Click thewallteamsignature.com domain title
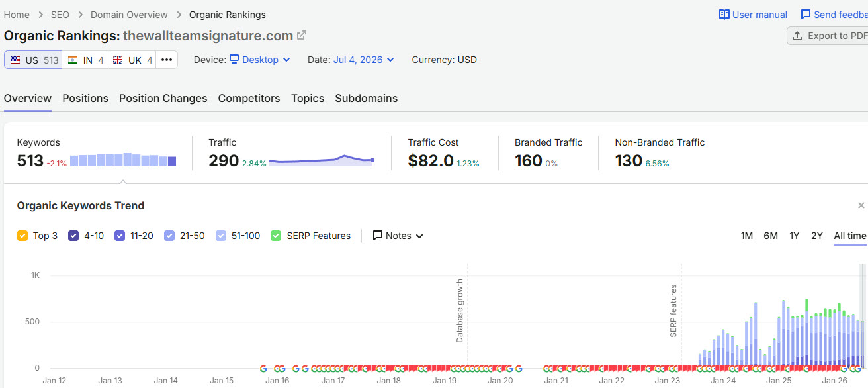The width and height of the screenshot is (868, 388). click(x=208, y=36)
